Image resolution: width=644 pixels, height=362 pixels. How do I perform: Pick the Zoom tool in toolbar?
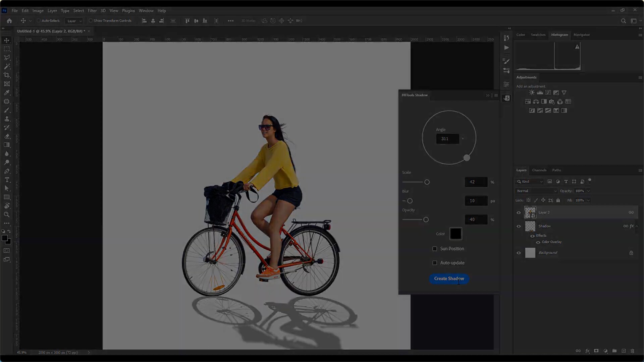click(7, 215)
